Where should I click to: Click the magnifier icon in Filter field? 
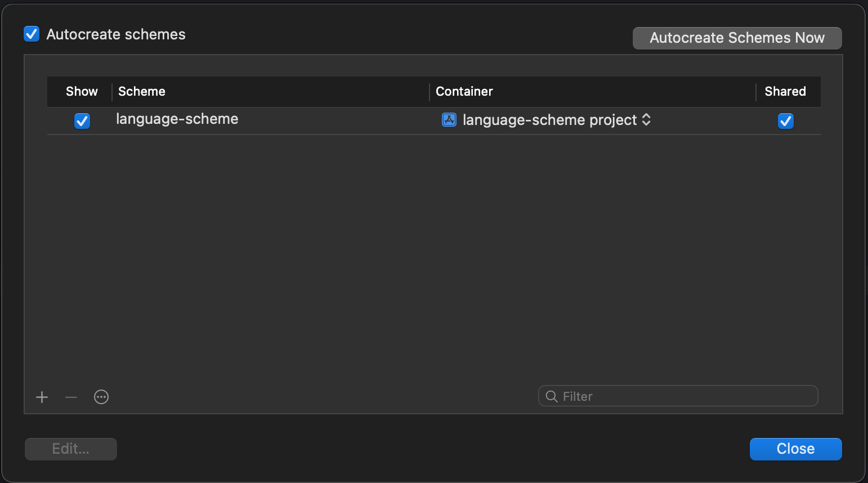pos(552,396)
